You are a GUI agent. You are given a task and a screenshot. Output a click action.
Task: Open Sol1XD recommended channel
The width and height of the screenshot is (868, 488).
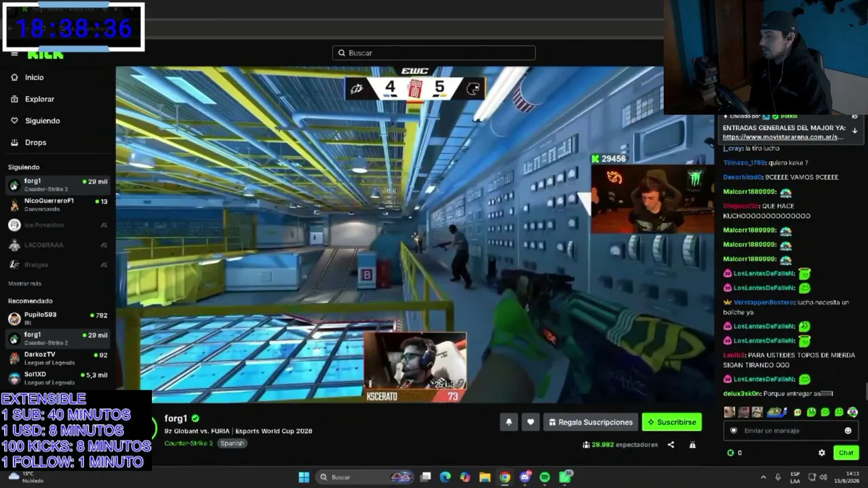coord(58,378)
